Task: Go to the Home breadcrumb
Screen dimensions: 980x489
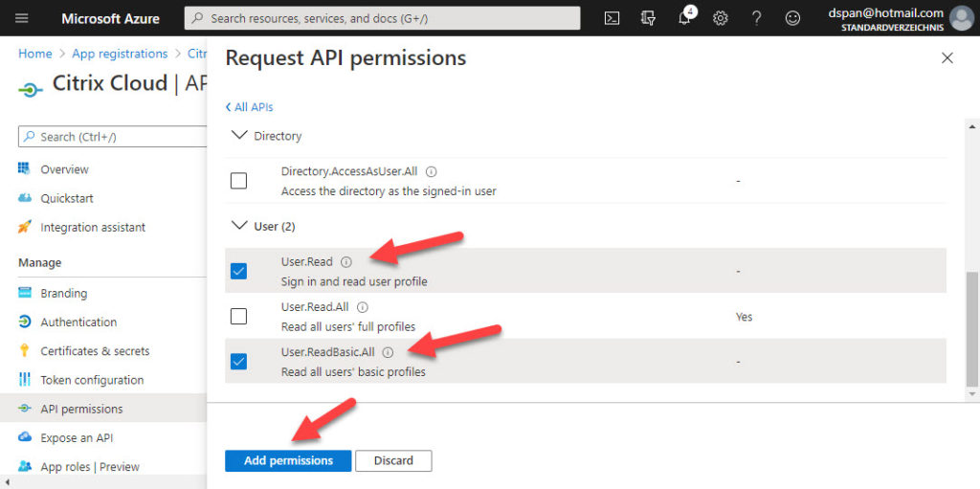Action: (35, 54)
